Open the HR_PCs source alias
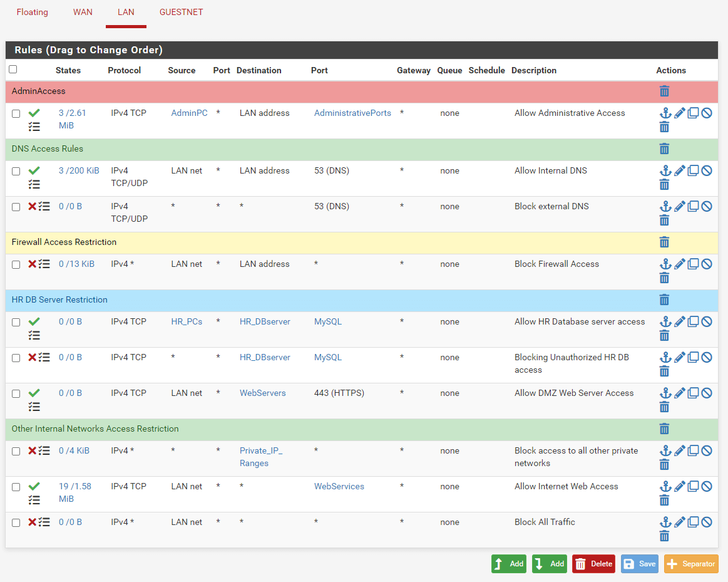 pyautogui.click(x=187, y=321)
